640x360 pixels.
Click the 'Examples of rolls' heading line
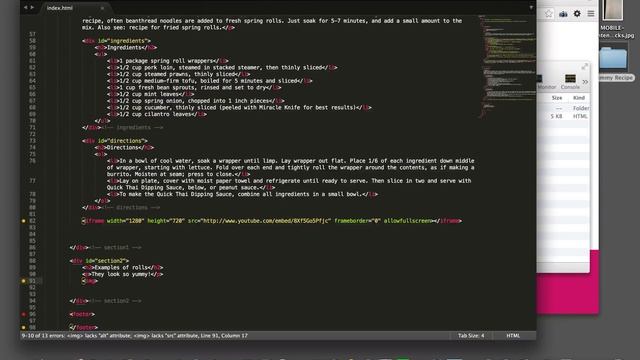(x=123, y=267)
